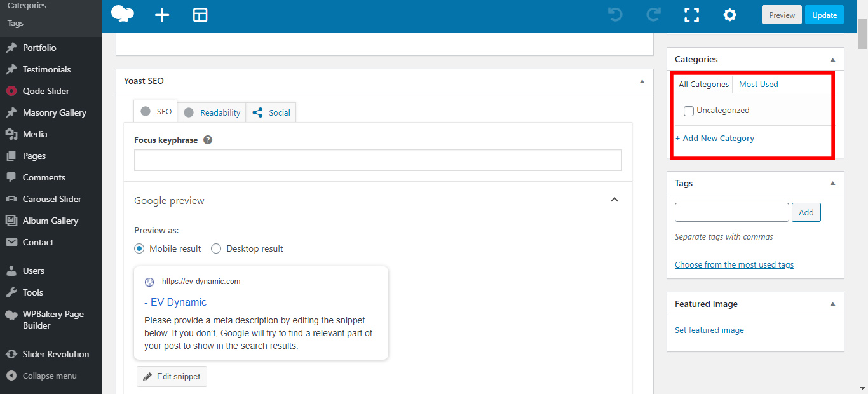Click the Update button
The width and height of the screenshot is (868, 394).
click(x=824, y=15)
